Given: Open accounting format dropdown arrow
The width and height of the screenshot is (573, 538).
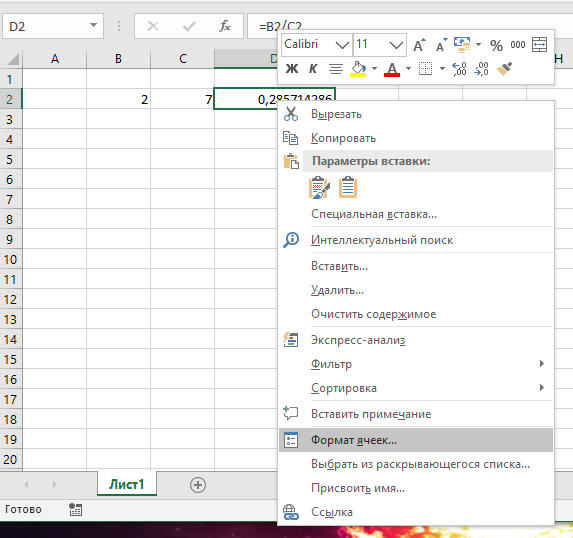Looking at the screenshot, I should click(x=478, y=45).
